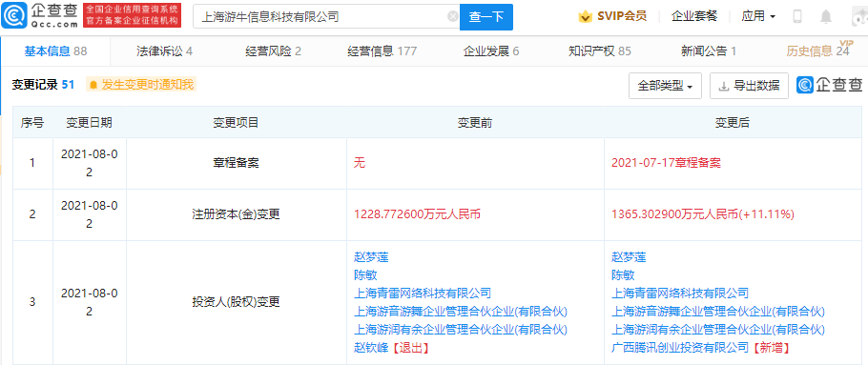This screenshot has width=868, height=365.
Task: Click the 企查查 watermark logo beside export
Action: [829, 85]
